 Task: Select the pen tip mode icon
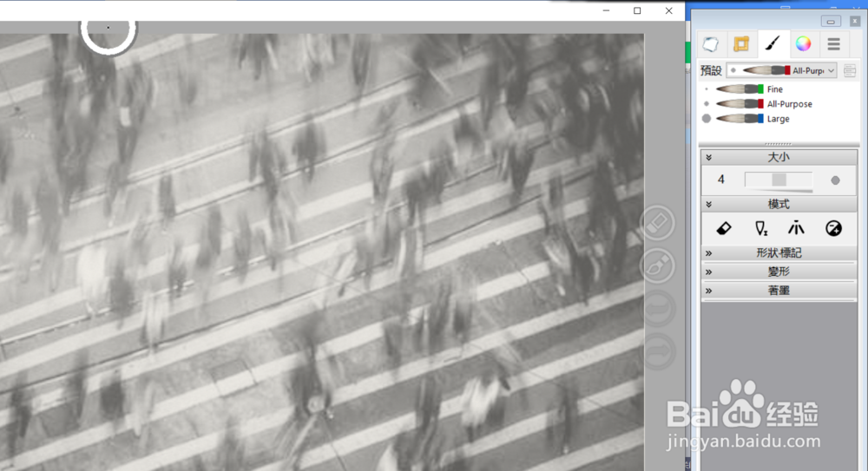pyautogui.click(x=761, y=228)
